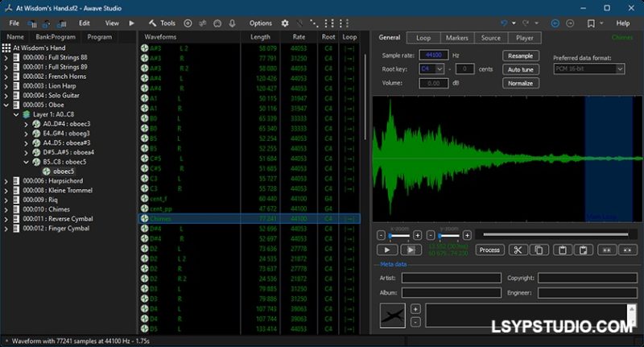644x347 pixels.
Task: Click the first paste clipboard button
Action: (x=563, y=250)
